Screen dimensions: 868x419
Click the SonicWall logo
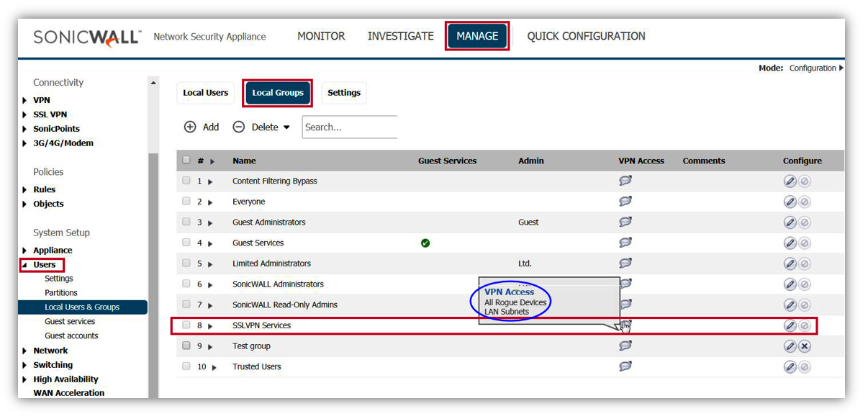[x=87, y=37]
